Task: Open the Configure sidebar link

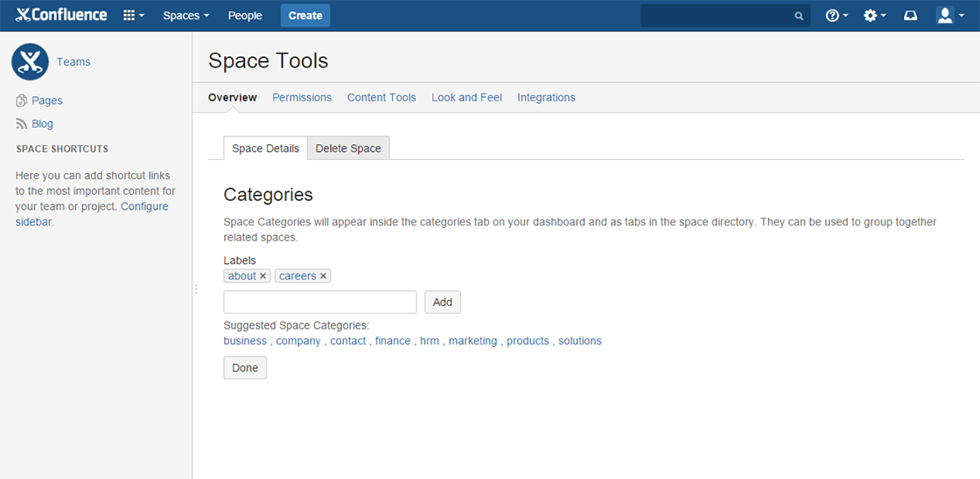Action: tap(92, 213)
